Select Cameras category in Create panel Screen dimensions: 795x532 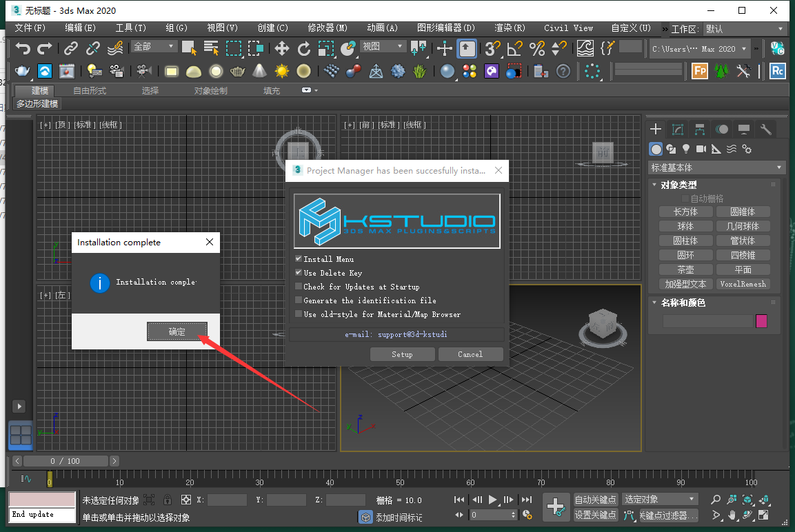701,149
